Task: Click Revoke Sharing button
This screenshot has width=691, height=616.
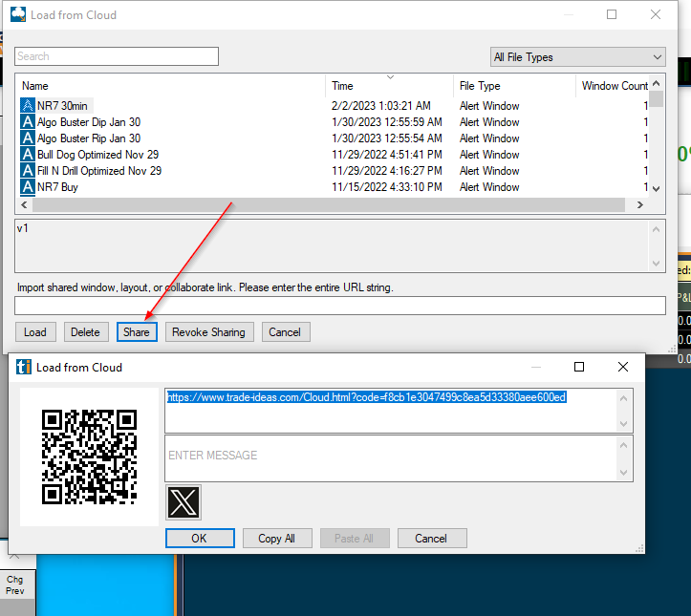Action: click(209, 332)
